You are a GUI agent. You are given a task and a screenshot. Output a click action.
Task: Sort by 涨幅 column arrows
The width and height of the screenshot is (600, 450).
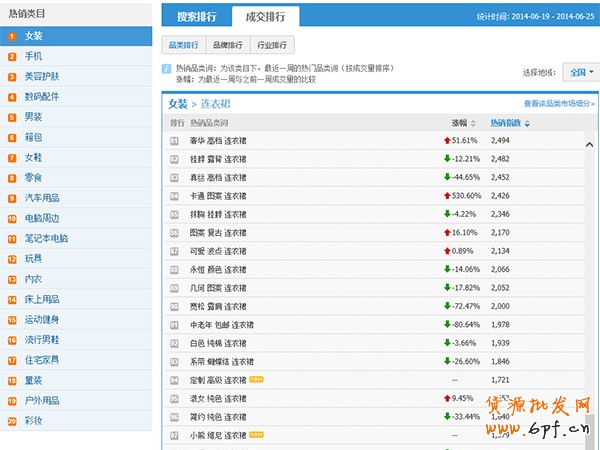[x=473, y=123]
